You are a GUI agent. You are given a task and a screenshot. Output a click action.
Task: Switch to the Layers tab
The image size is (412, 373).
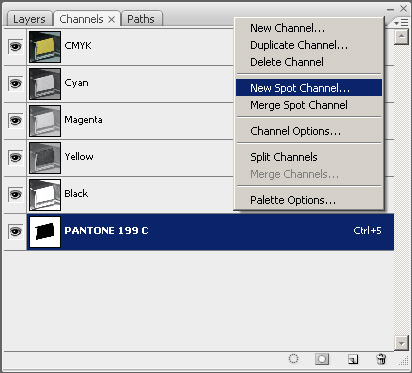[29, 19]
